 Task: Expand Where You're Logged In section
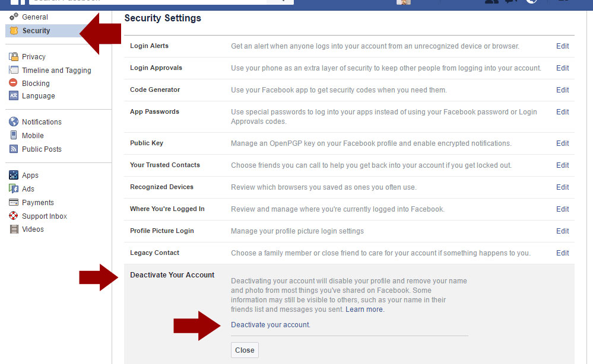coord(562,209)
